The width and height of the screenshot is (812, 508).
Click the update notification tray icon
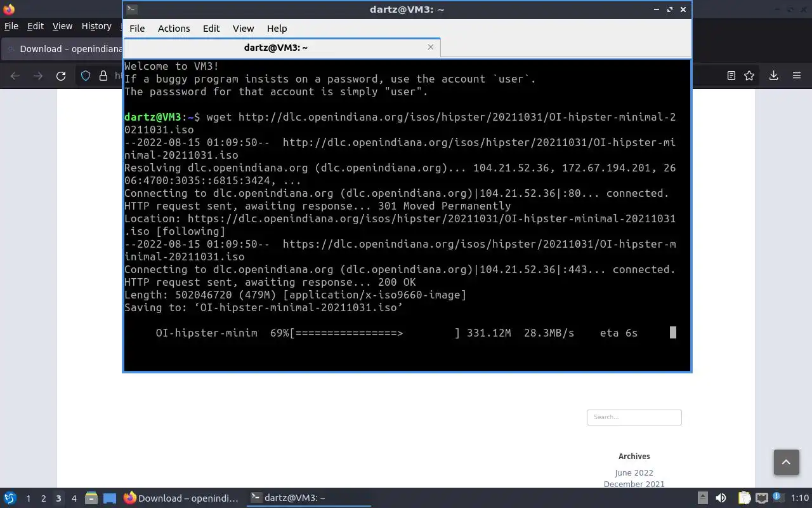point(778,497)
